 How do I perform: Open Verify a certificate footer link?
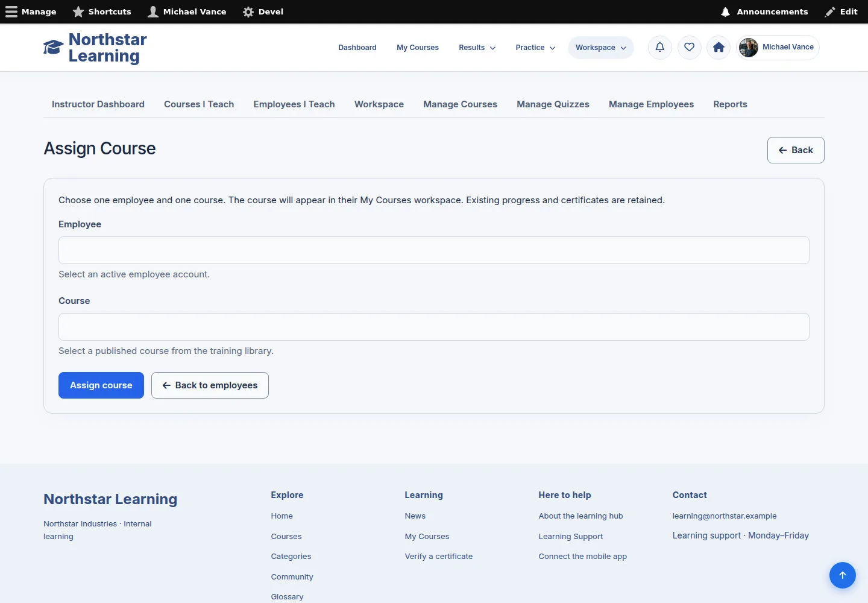pos(439,557)
